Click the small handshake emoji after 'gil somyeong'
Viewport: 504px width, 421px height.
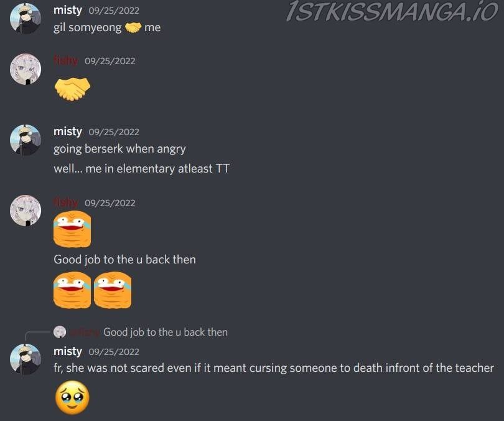tap(133, 27)
